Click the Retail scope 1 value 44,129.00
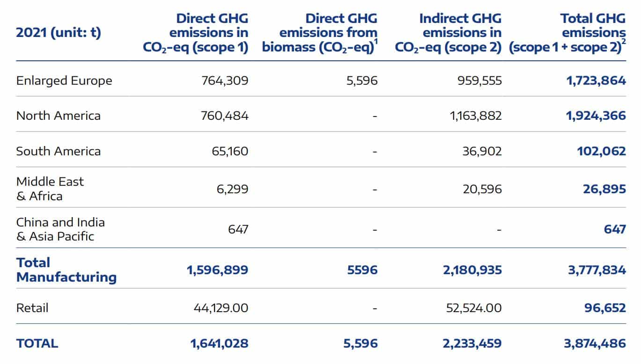This screenshot has width=641, height=364. point(221,308)
